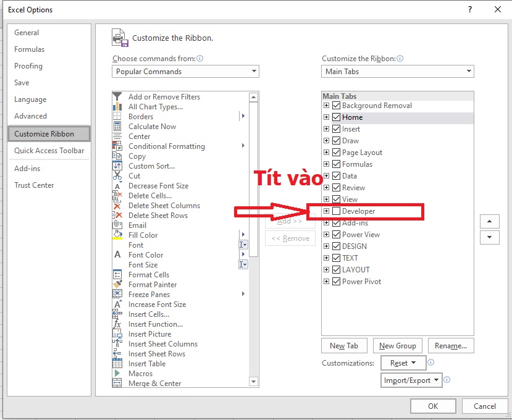Viewport: 512px width, 420px height.
Task: Click the Delete Sheet Rows icon
Action: 117,215
